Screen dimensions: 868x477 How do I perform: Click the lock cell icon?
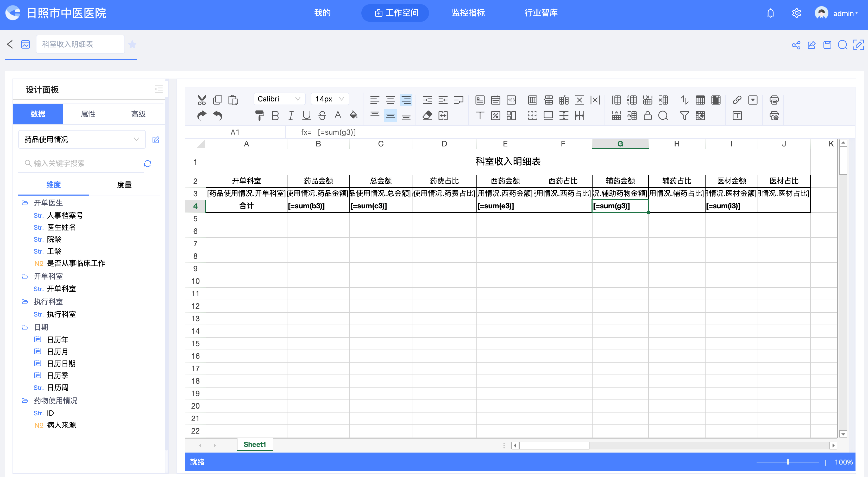click(x=647, y=115)
